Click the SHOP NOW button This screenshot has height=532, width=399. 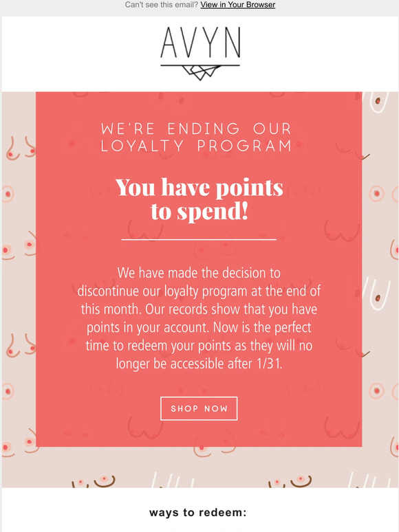[x=199, y=408]
